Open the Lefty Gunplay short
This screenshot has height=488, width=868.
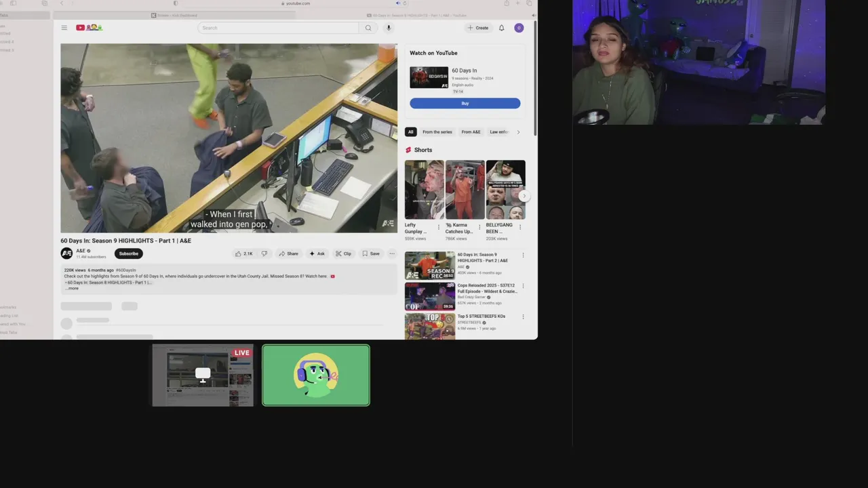coord(424,190)
